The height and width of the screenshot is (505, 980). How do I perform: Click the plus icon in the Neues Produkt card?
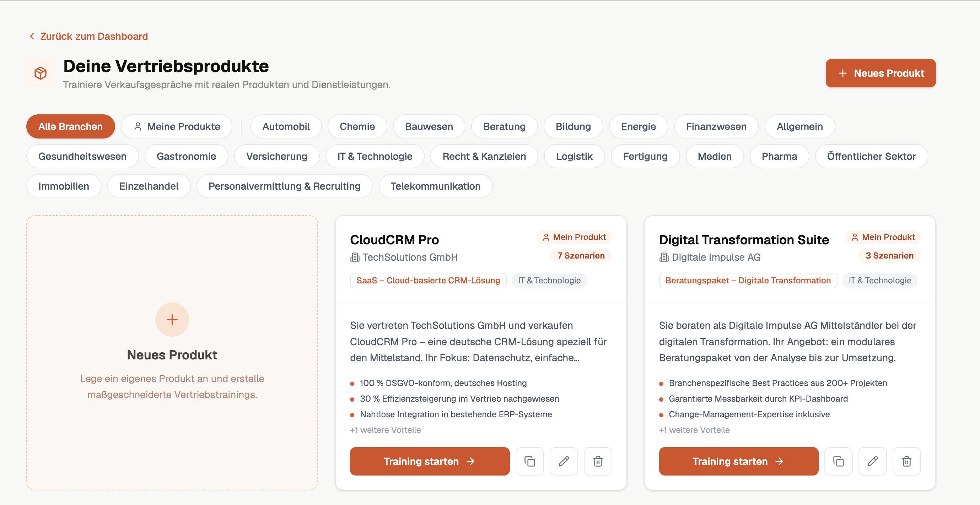pos(172,319)
